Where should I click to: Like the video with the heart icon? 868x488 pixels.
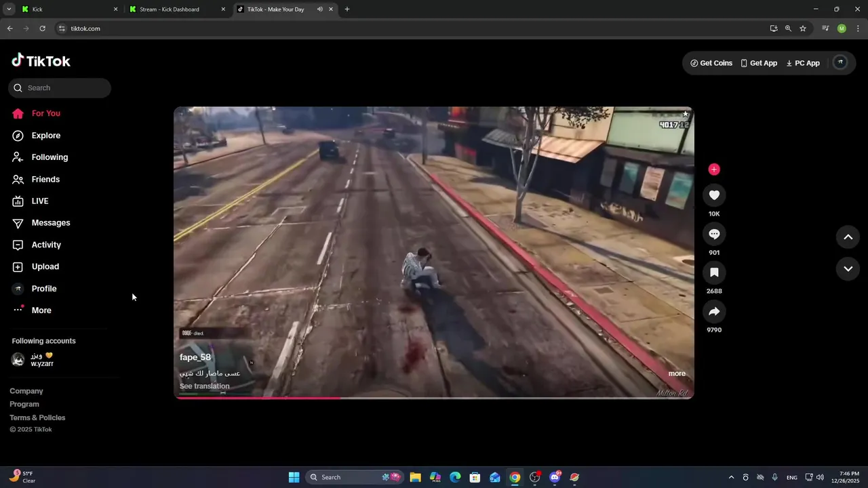pos(714,195)
